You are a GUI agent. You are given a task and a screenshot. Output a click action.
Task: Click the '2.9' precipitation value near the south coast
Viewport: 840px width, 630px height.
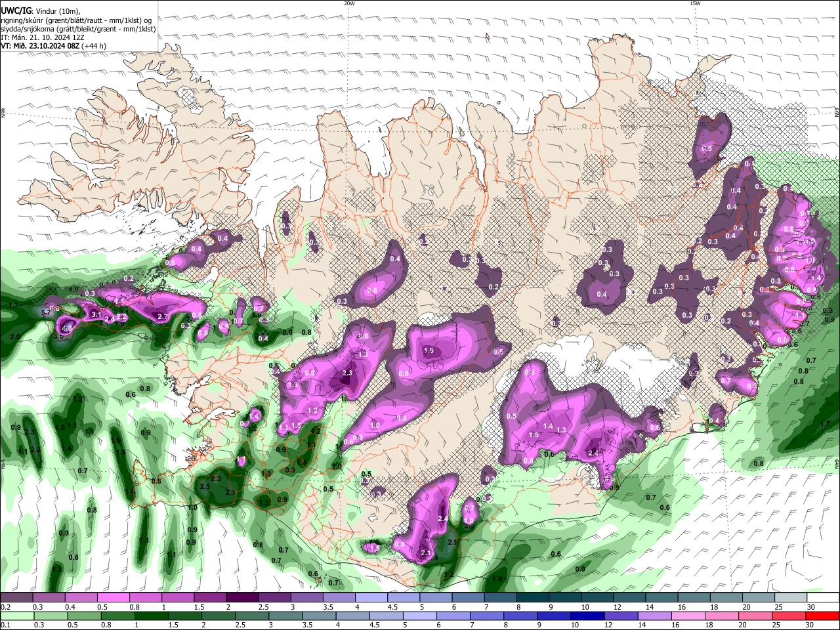click(x=453, y=543)
